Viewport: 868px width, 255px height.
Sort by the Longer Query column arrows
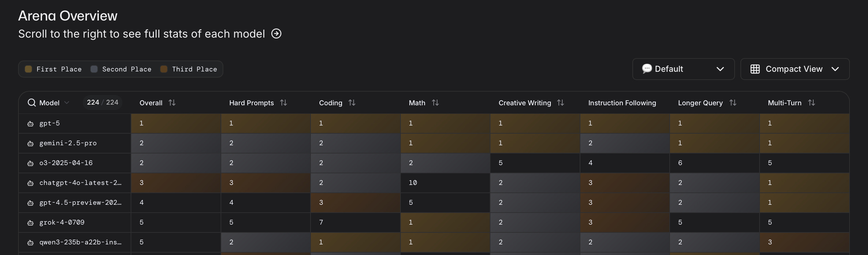[733, 103]
